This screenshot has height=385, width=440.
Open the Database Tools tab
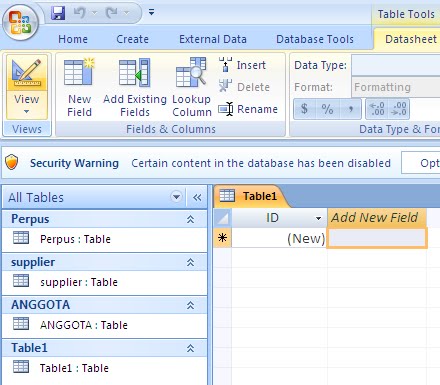coord(315,39)
